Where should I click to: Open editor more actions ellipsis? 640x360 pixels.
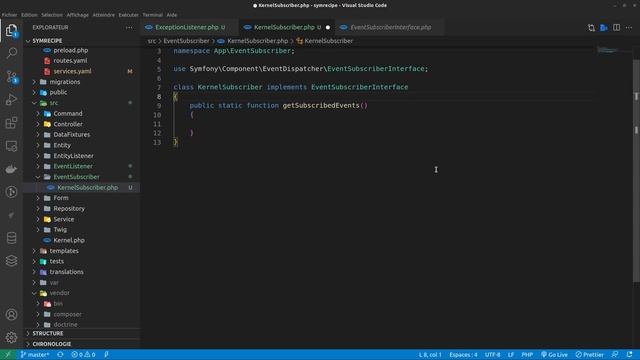pos(629,27)
